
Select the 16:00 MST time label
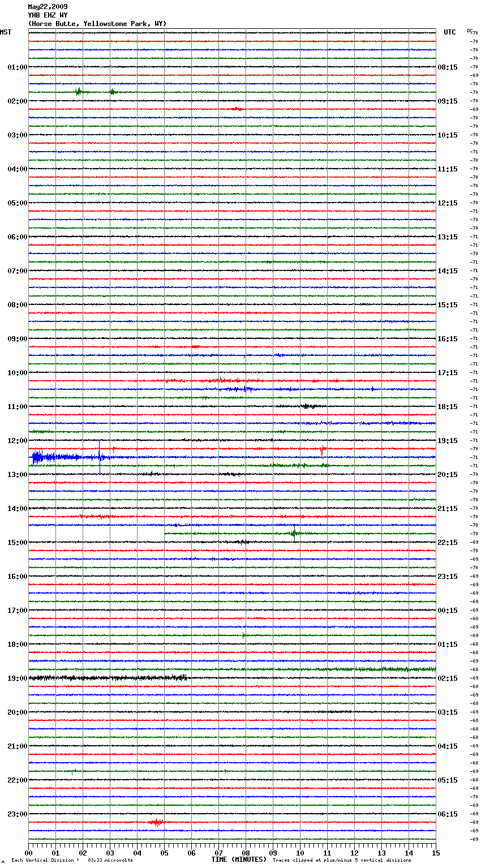tap(18, 577)
